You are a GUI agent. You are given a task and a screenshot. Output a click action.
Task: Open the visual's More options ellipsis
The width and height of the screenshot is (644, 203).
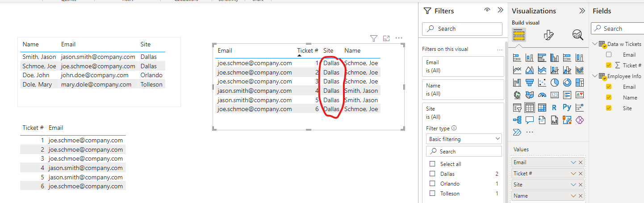point(399,38)
